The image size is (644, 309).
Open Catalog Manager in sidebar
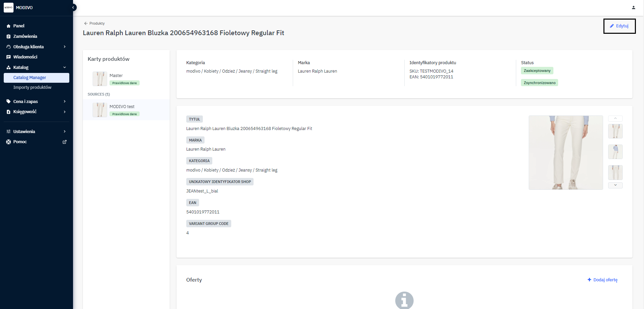pyautogui.click(x=30, y=78)
